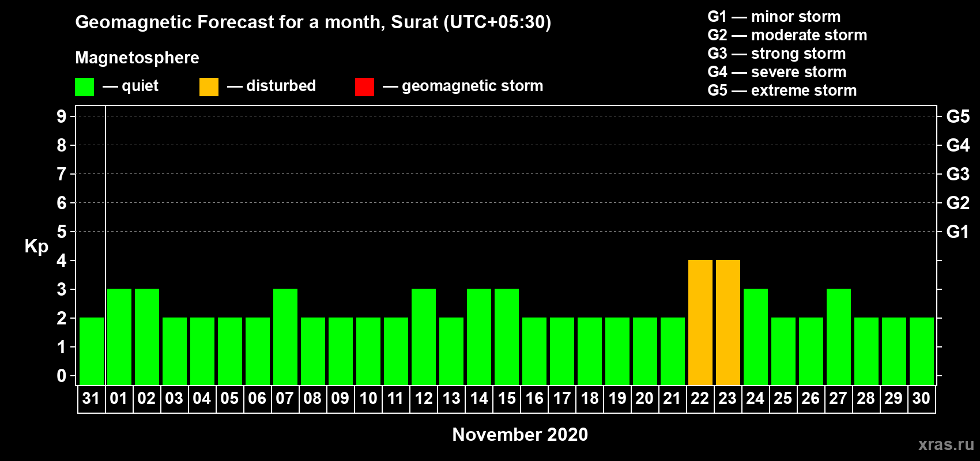Click date label 26 on the axis
This screenshot has height=461, width=980.
tap(811, 398)
